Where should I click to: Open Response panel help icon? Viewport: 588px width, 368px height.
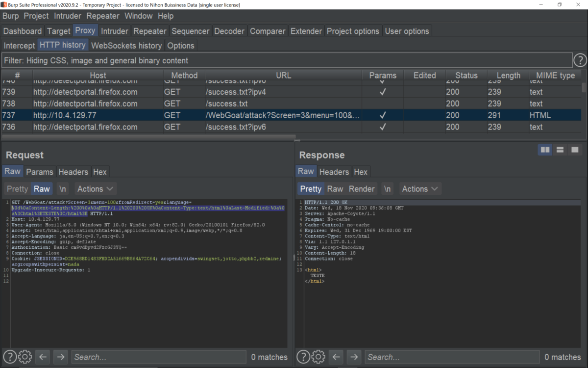coord(303,357)
